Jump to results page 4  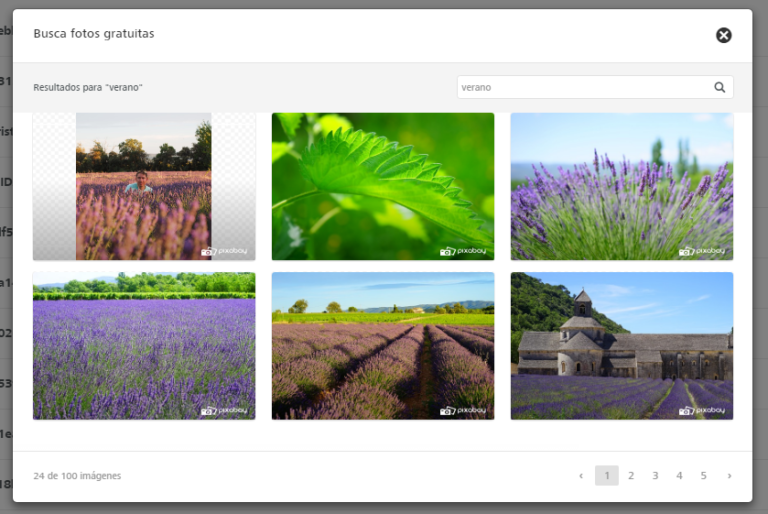pos(679,476)
